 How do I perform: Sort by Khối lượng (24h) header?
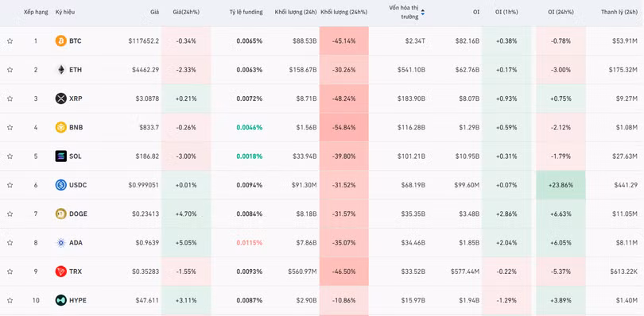(296, 12)
